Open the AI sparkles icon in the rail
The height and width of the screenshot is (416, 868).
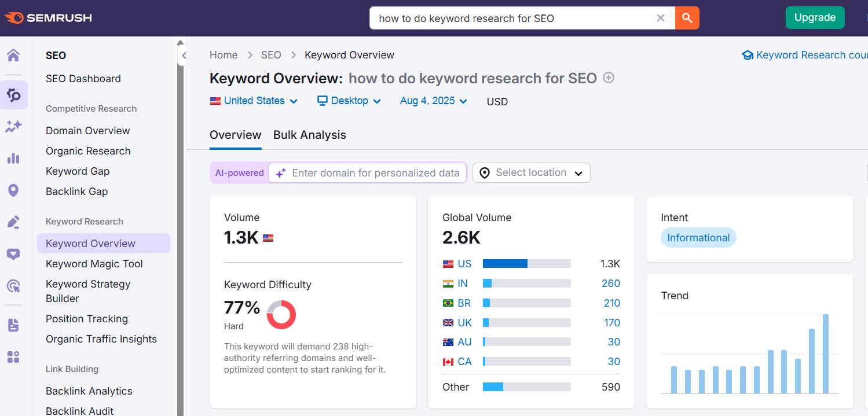click(x=13, y=127)
